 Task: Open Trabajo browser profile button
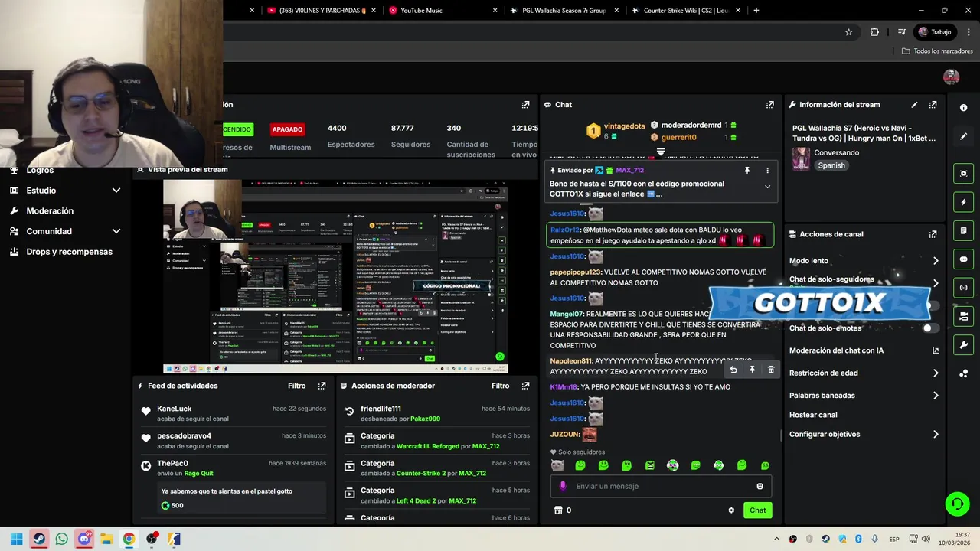[x=935, y=32]
